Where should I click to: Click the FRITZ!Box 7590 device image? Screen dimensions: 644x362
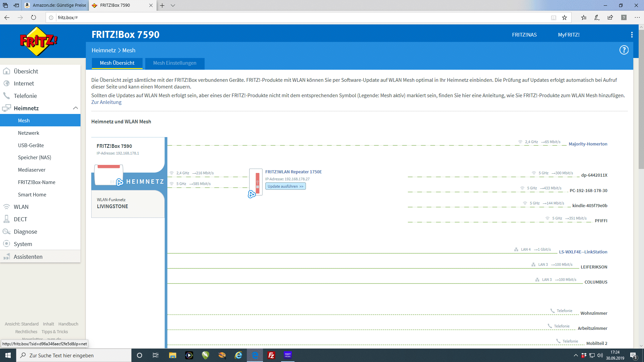109,175
